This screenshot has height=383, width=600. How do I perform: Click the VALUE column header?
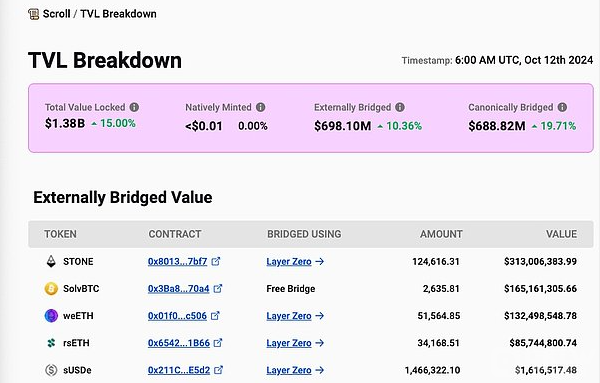pyautogui.click(x=561, y=234)
